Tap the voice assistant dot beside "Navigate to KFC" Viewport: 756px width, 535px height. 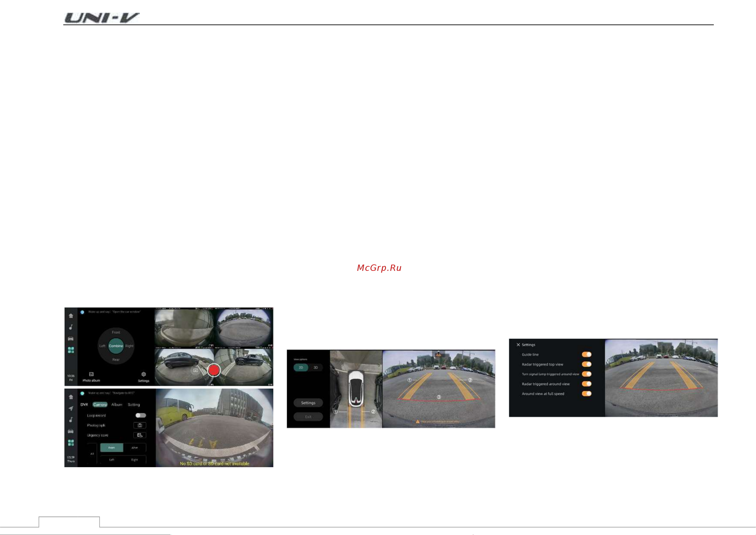pyautogui.click(x=82, y=393)
